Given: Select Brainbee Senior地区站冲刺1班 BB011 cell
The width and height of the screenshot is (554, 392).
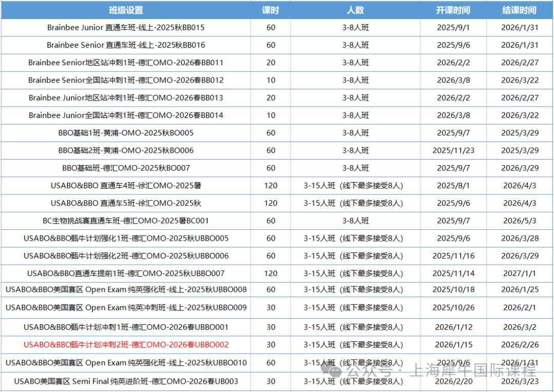Looking at the screenshot, I should point(126,63).
